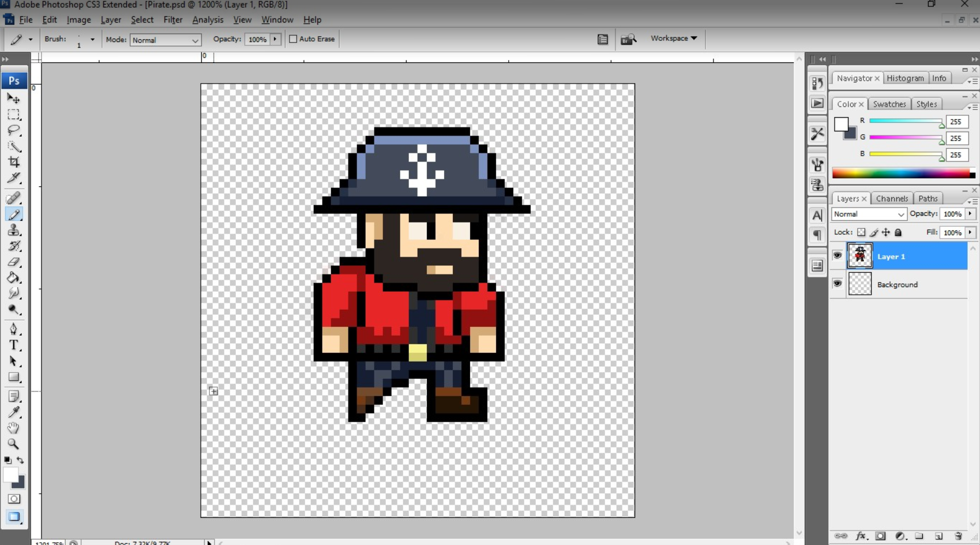The width and height of the screenshot is (980, 545).
Task: Toggle lock transparent pixels
Action: pyautogui.click(x=861, y=232)
